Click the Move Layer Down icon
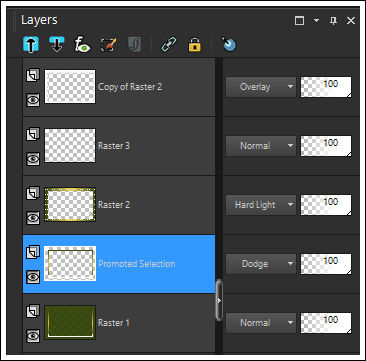366x361 pixels. (57, 44)
